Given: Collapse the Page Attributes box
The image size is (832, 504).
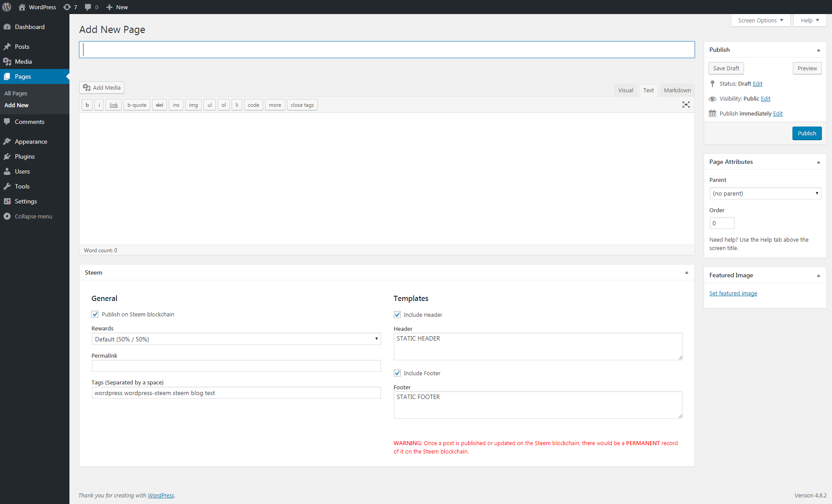Looking at the screenshot, I should [818, 162].
